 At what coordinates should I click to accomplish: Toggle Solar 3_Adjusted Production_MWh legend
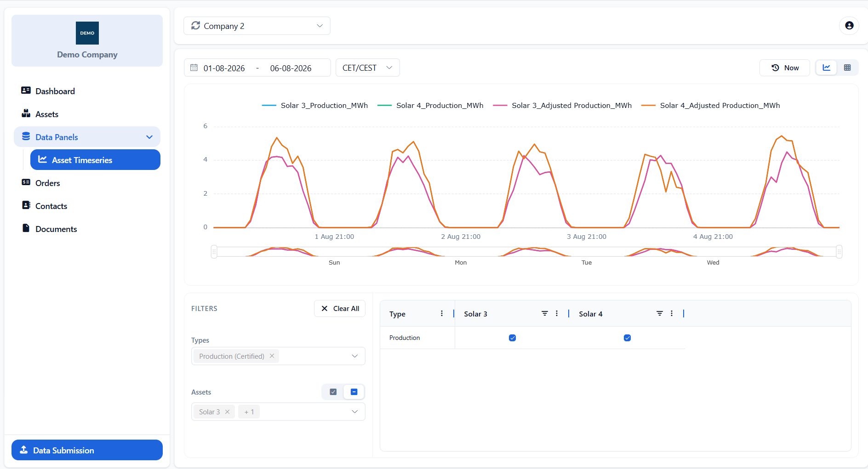(x=562, y=105)
